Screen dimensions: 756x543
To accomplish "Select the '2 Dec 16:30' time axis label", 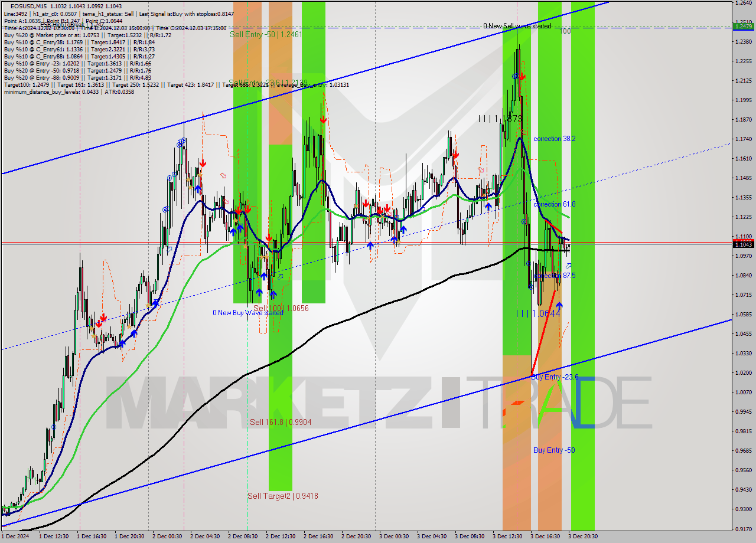I will tap(318, 537).
